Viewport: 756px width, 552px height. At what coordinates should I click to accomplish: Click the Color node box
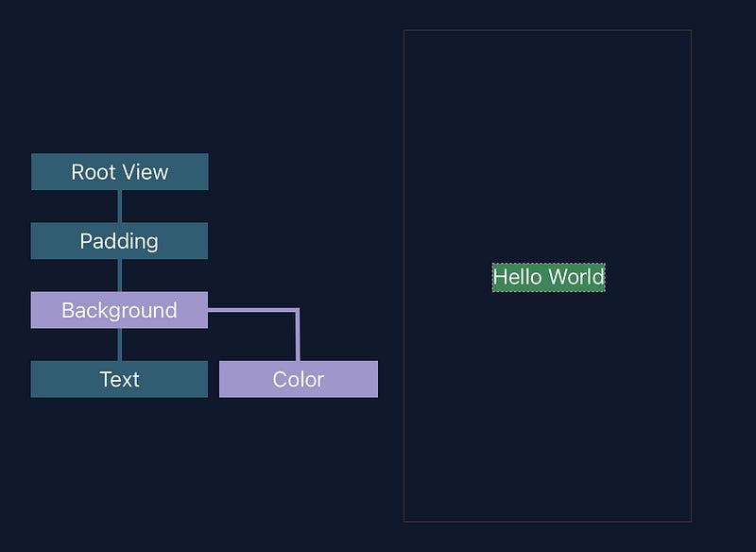pos(299,379)
